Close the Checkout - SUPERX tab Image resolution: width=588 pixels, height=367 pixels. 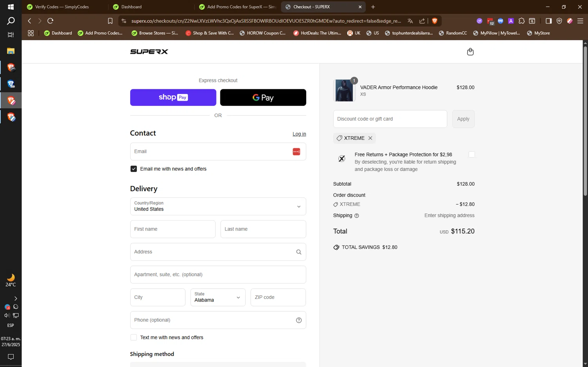point(360,7)
